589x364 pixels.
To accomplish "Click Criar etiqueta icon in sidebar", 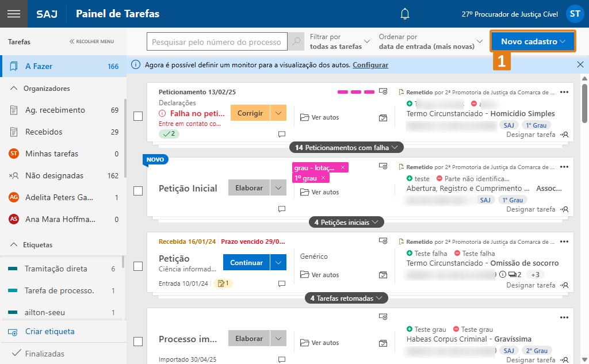I will (x=13, y=332).
